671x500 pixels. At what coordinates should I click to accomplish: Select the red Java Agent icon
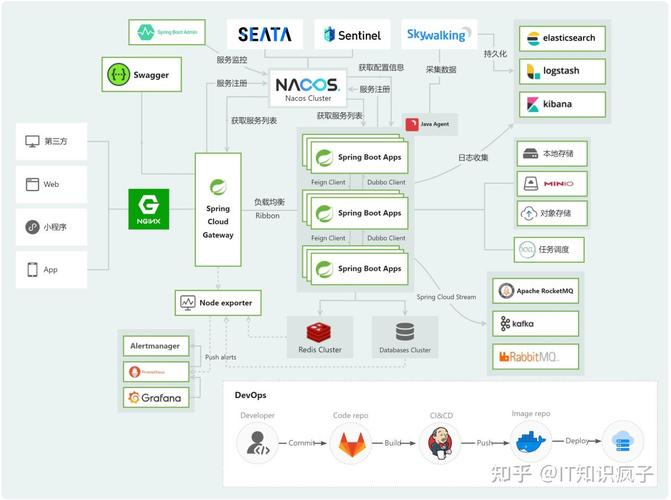tap(412, 124)
